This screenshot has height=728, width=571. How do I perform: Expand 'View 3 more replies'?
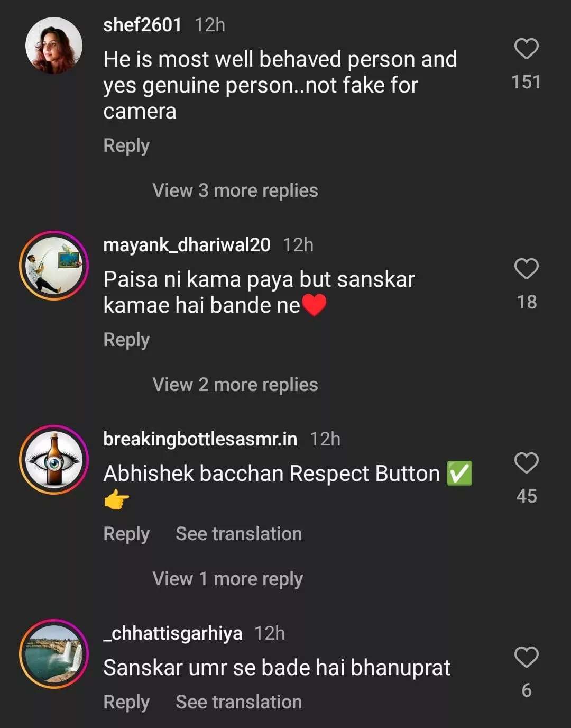coord(235,190)
